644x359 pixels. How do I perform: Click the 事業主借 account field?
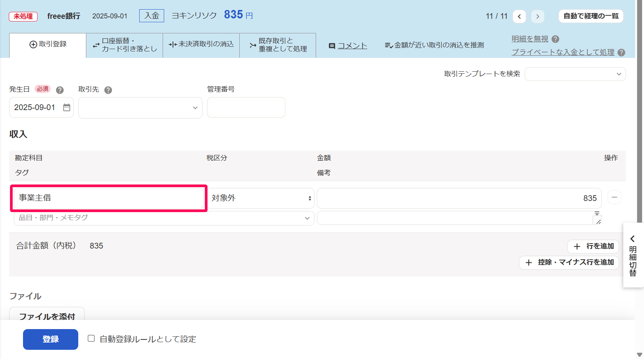[109, 198]
